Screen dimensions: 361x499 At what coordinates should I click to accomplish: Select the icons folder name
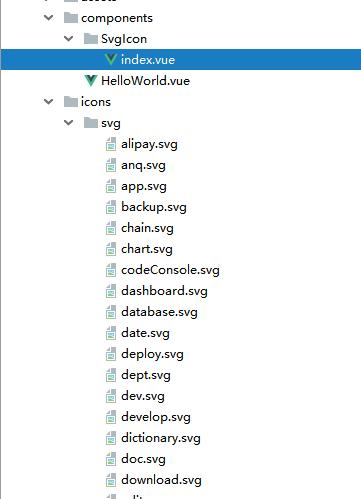pos(96,102)
